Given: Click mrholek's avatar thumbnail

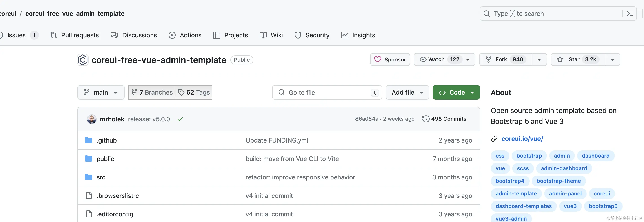Looking at the screenshot, I should [91, 119].
